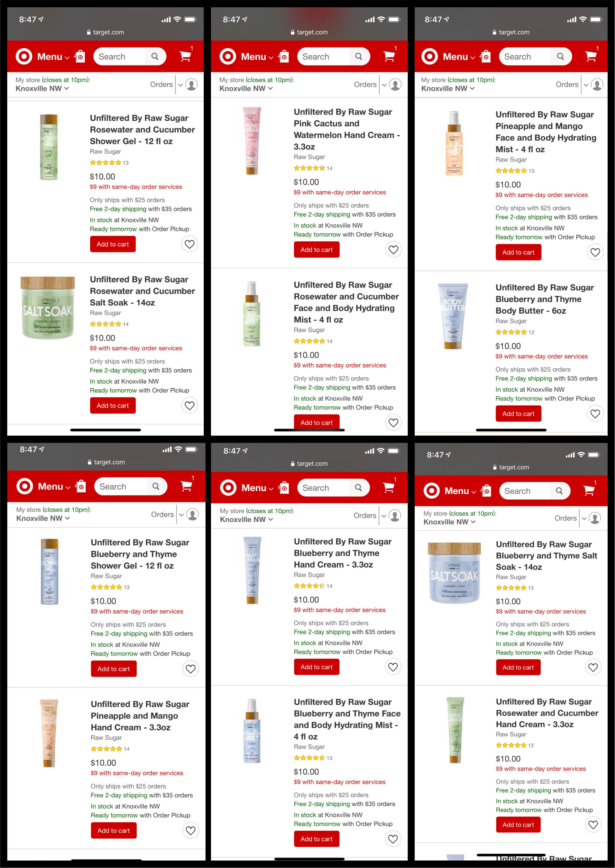The width and height of the screenshot is (615, 868).
Task: Click account avatar icon above Rosewater Shower Gel
Action: (x=191, y=84)
